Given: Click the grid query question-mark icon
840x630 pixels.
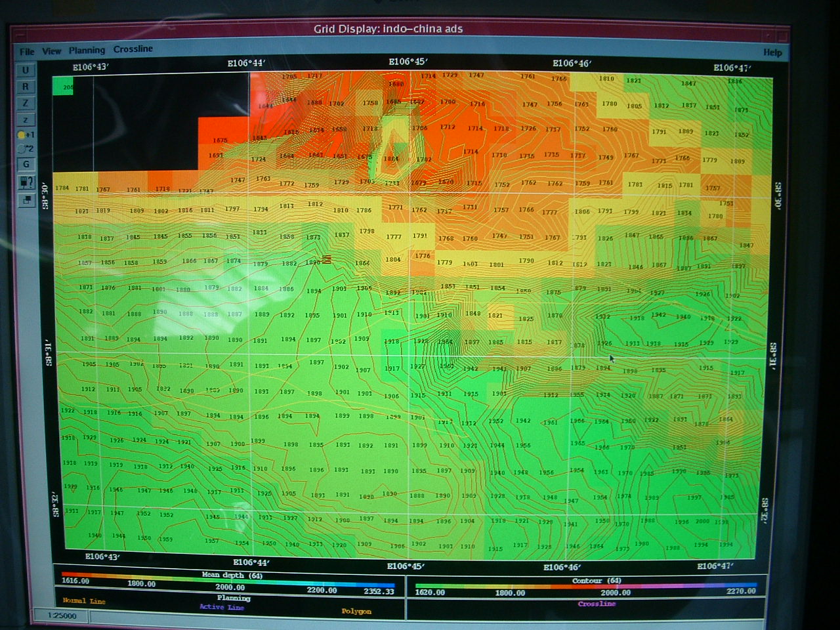Looking at the screenshot, I should point(26,182).
